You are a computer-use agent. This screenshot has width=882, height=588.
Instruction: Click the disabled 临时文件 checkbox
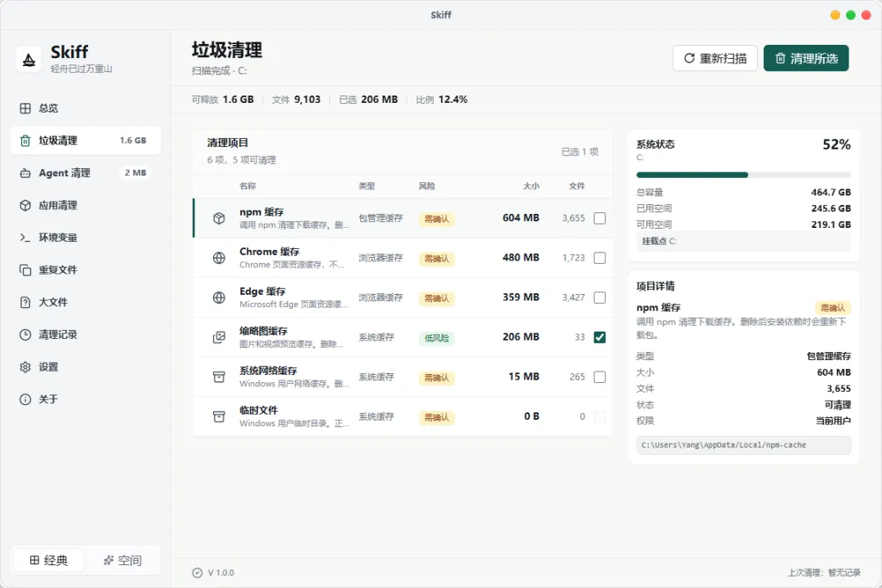pos(599,416)
